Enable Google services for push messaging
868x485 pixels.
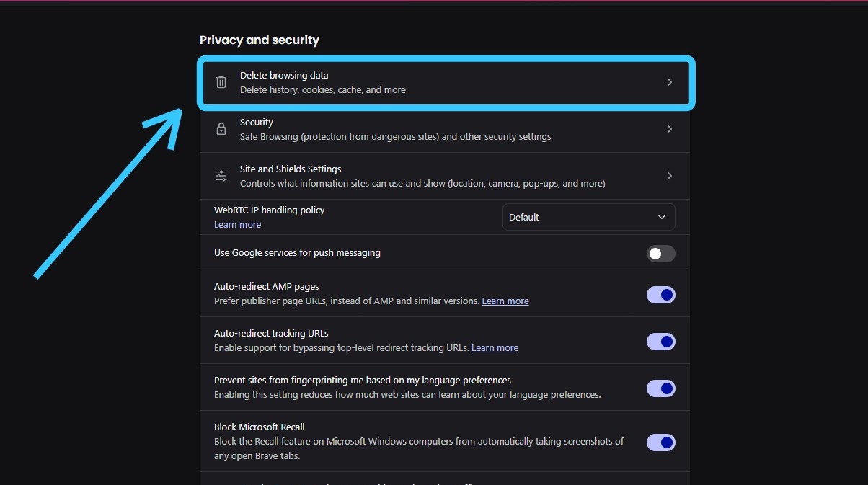[x=660, y=254]
